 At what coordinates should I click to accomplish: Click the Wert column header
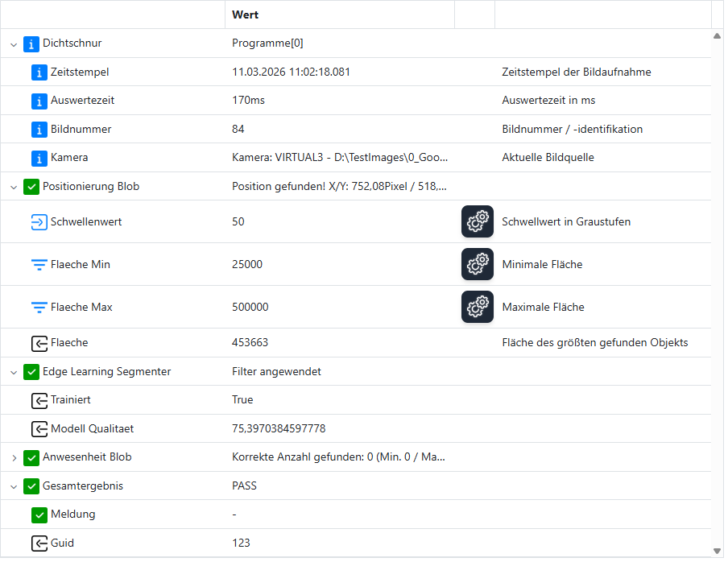click(x=246, y=14)
